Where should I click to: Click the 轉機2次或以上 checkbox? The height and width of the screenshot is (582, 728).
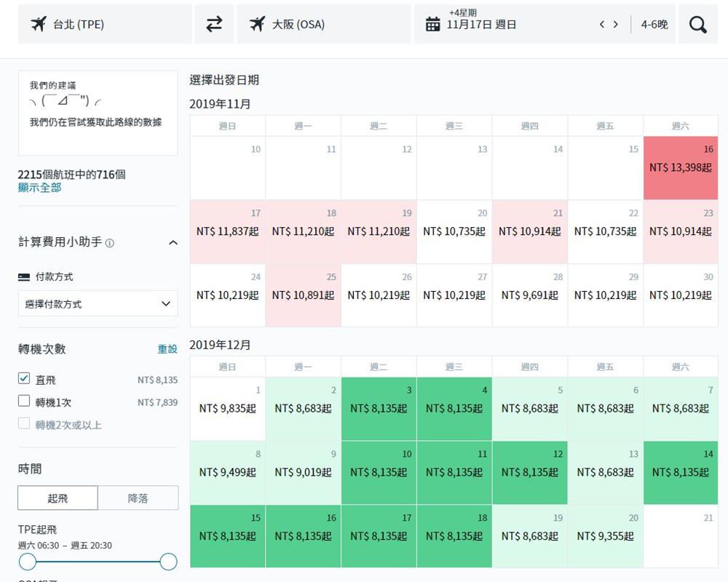(24, 423)
